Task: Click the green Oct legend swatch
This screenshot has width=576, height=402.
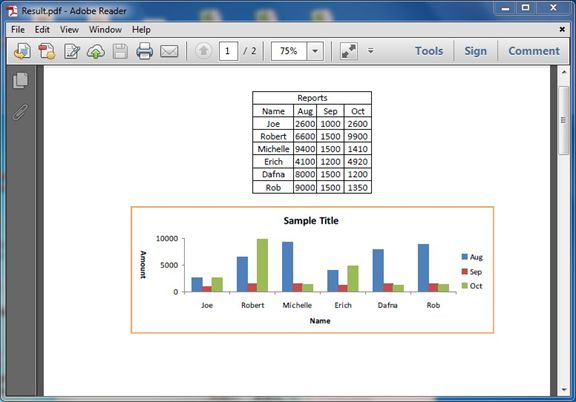Action: pos(465,286)
